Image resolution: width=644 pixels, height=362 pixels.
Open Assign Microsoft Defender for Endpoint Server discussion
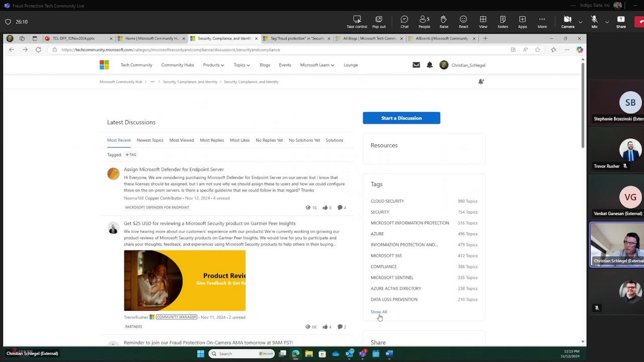pyautogui.click(x=174, y=169)
